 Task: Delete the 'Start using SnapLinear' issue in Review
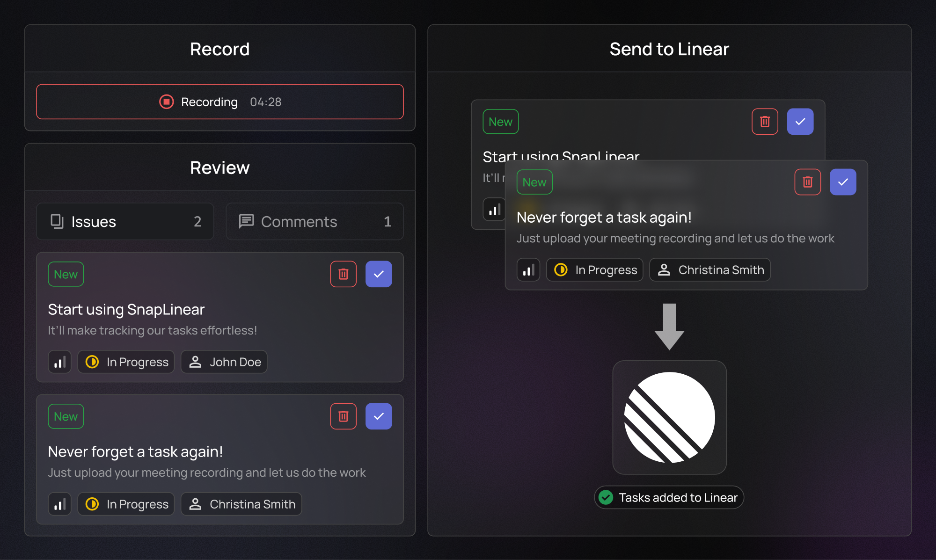point(344,274)
